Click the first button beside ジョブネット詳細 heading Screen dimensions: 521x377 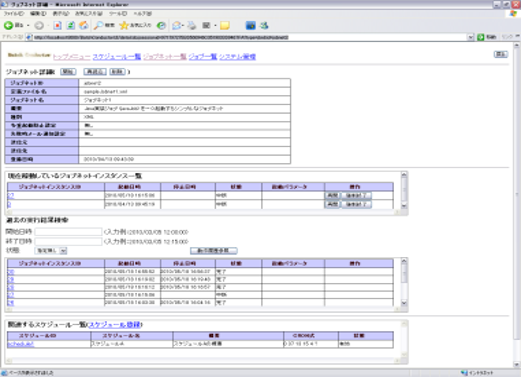[x=68, y=72]
